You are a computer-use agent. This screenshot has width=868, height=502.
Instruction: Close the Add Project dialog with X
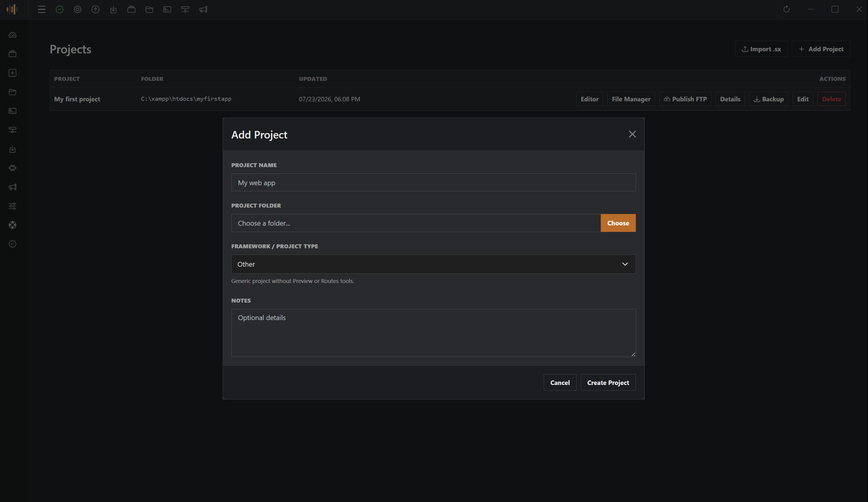pyautogui.click(x=632, y=134)
